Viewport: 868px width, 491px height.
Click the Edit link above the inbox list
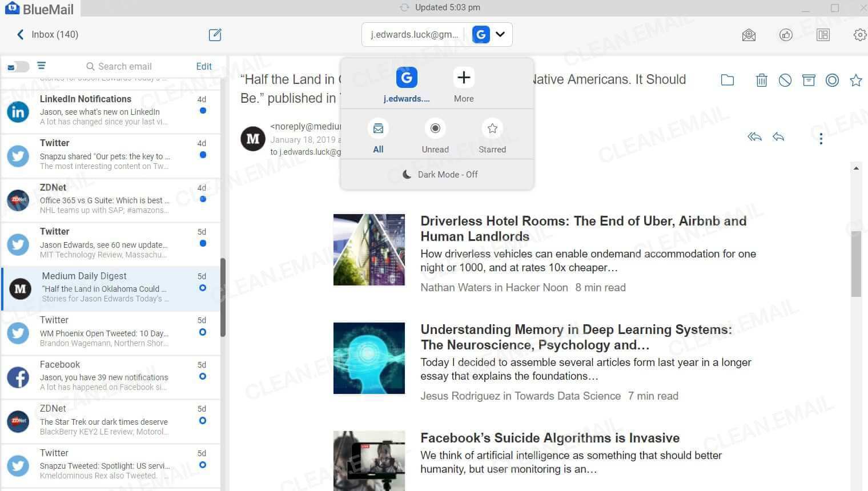(203, 66)
